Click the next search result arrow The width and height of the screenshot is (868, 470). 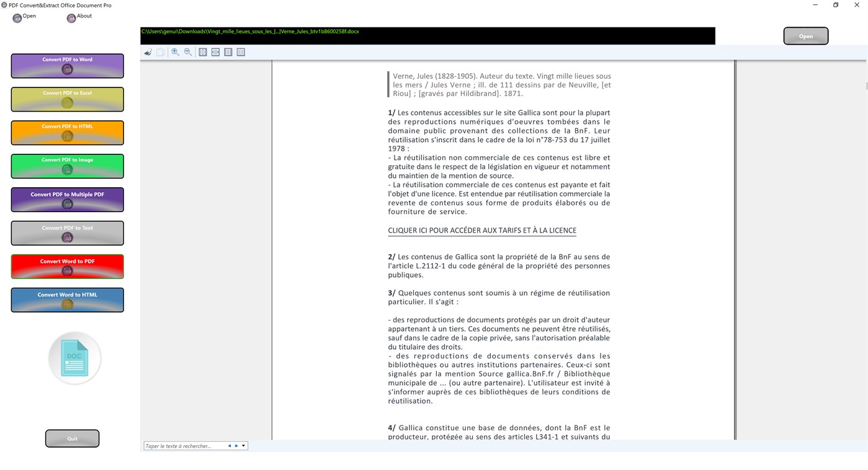pos(236,445)
